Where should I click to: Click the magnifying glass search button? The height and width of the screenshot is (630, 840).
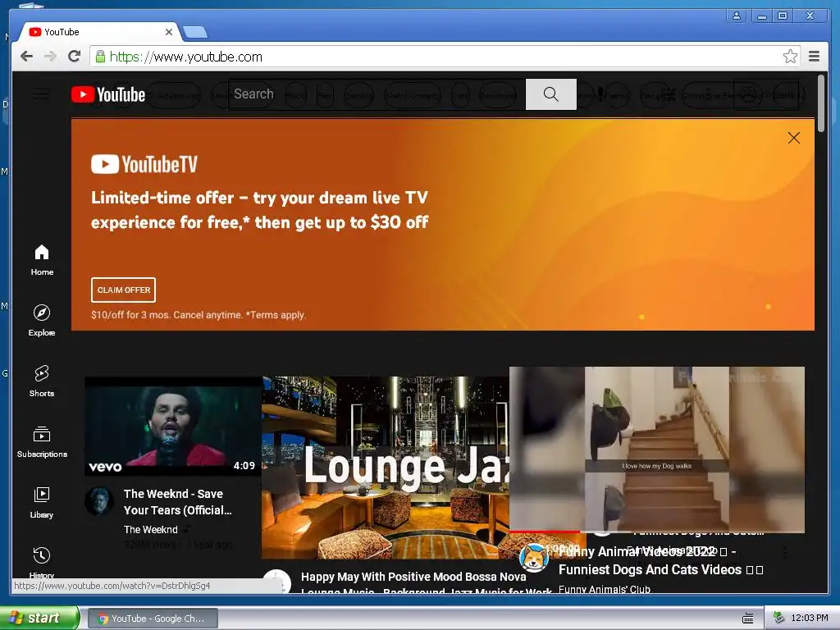click(550, 94)
